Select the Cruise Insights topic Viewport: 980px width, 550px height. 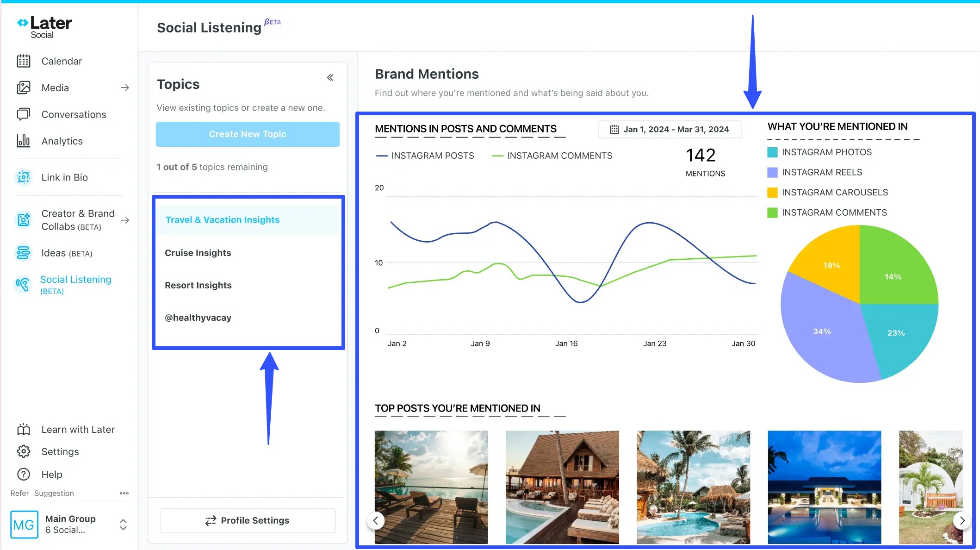point(198,253)
